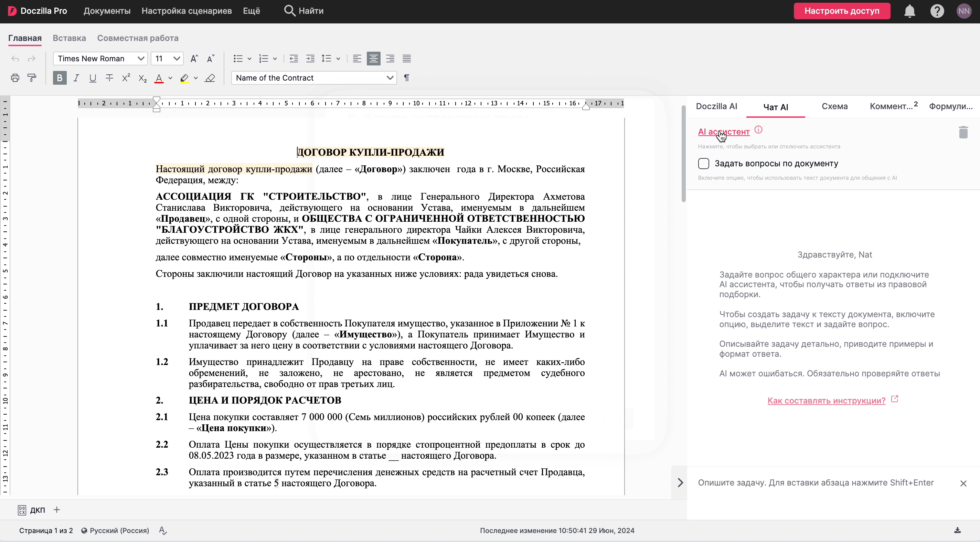Image resolution: width=980 pixels, height=542 pixels.
Task: Insert bulleted list
Action: click(238, 59)
